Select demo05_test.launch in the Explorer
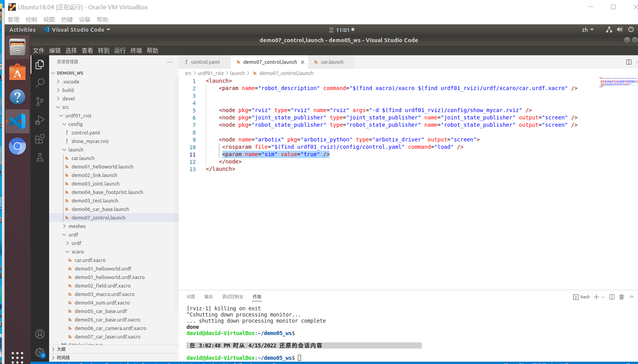Image resolution: width=638 pixels, height=364 pixels. 95,201
